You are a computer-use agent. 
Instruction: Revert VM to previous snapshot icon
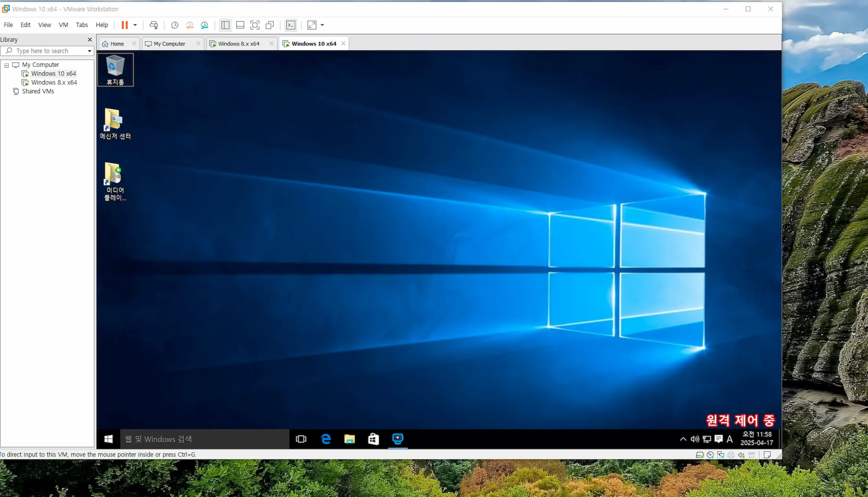(190, 25)
